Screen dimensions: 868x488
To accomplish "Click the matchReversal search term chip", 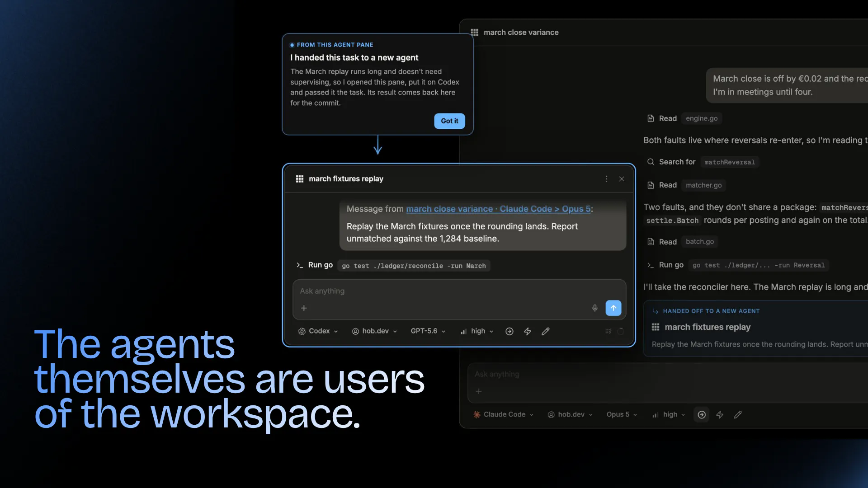I will tap(730, 162).
